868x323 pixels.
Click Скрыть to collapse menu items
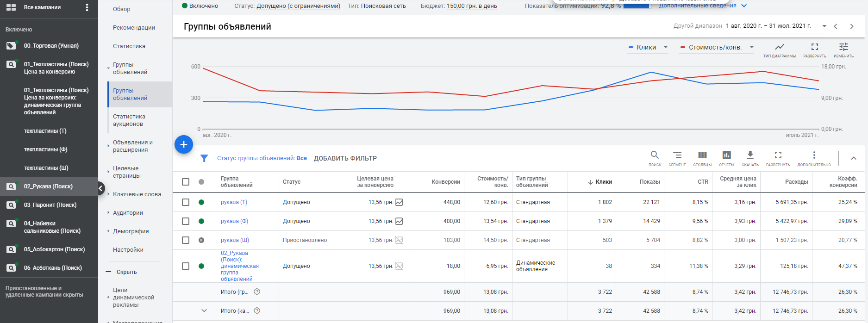pos(126,272)
